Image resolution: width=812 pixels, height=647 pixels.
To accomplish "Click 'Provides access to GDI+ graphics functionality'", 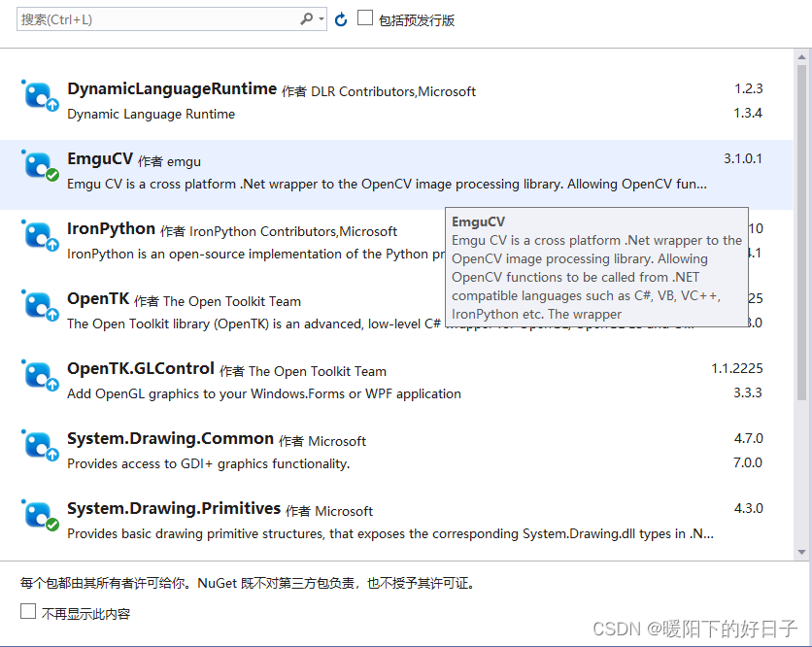I will pos(209,463).
